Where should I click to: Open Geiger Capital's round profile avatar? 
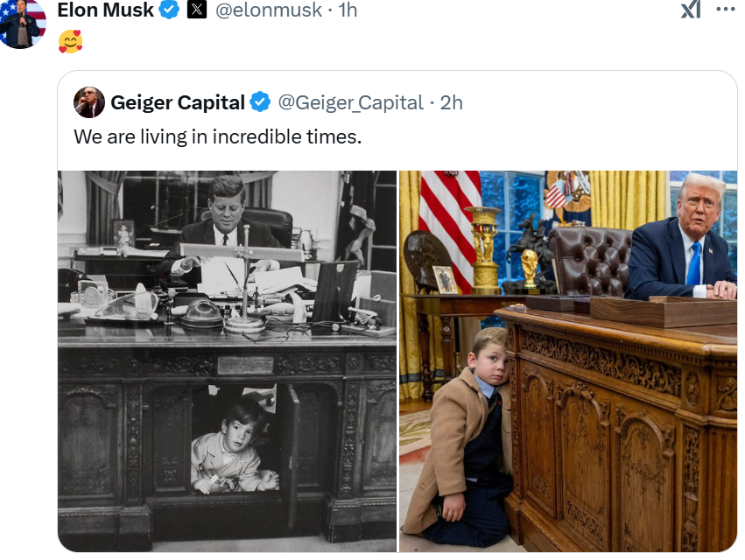click(x=89, y=102)
